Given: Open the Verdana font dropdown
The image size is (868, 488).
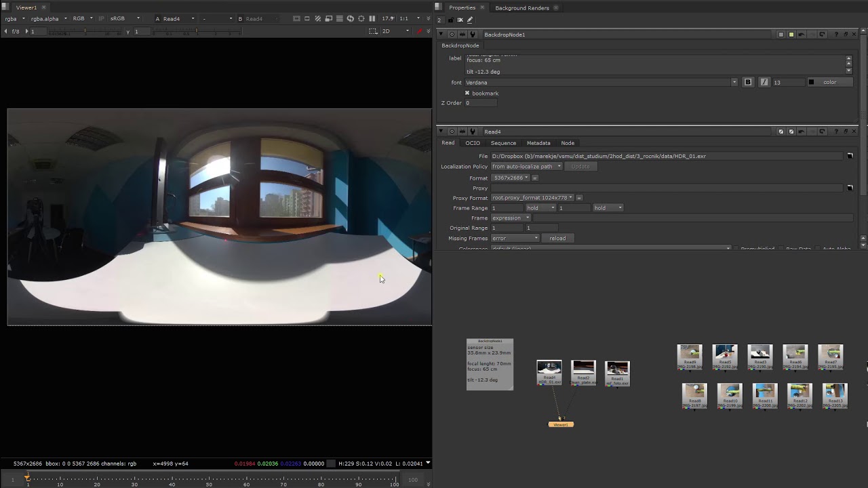Looking at the screenshot, I should (601, 82).
